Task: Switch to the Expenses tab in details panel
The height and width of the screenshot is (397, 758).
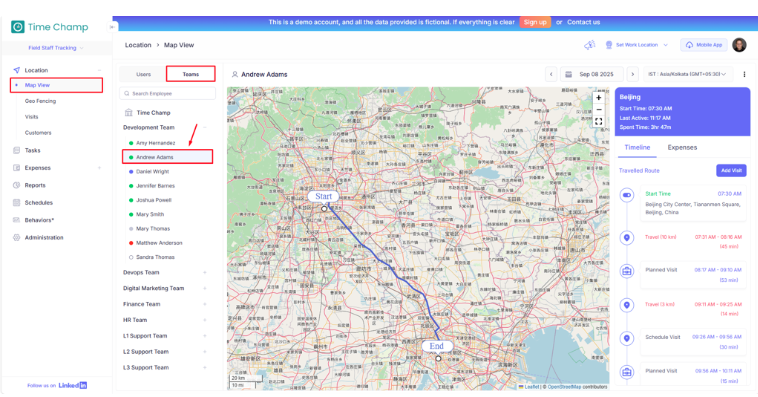Action: pos(682,147)
